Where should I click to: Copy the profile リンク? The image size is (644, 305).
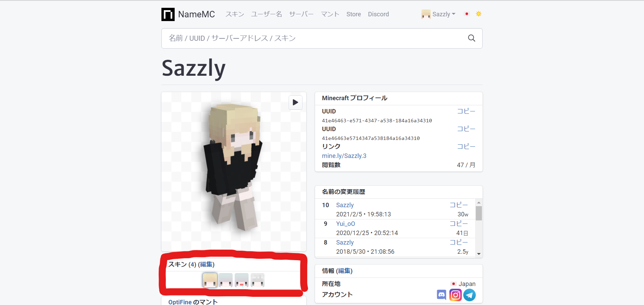[466, 147]
